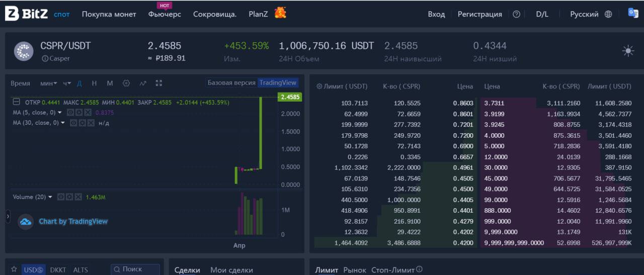Image resolution: width=644 pixels, height=275 pixels.
Task: Switch to Мои сделки tab
Action: click(x=231, y=270)
